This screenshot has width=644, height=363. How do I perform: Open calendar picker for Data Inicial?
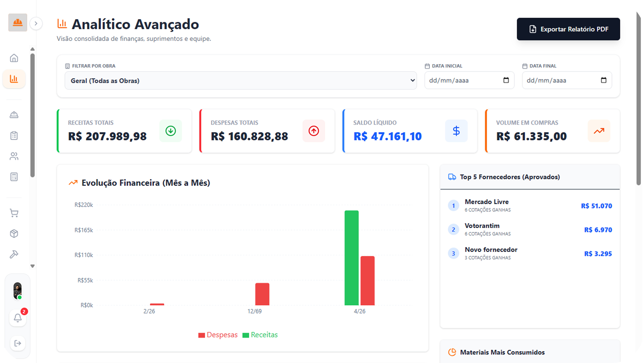pos(506,80)
